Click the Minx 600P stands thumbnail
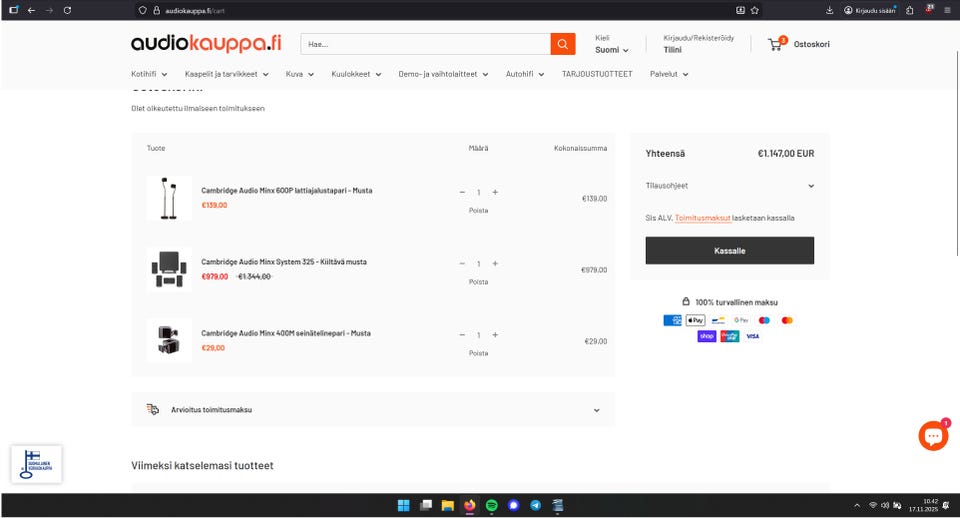This screenshot has width=960, height=518. (x=169, y=198)
